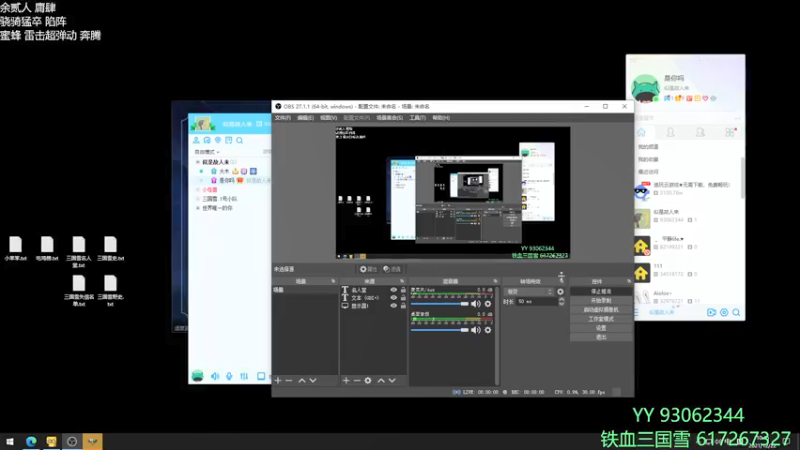Remove the selected source with the minus icon

pos(357,381)
